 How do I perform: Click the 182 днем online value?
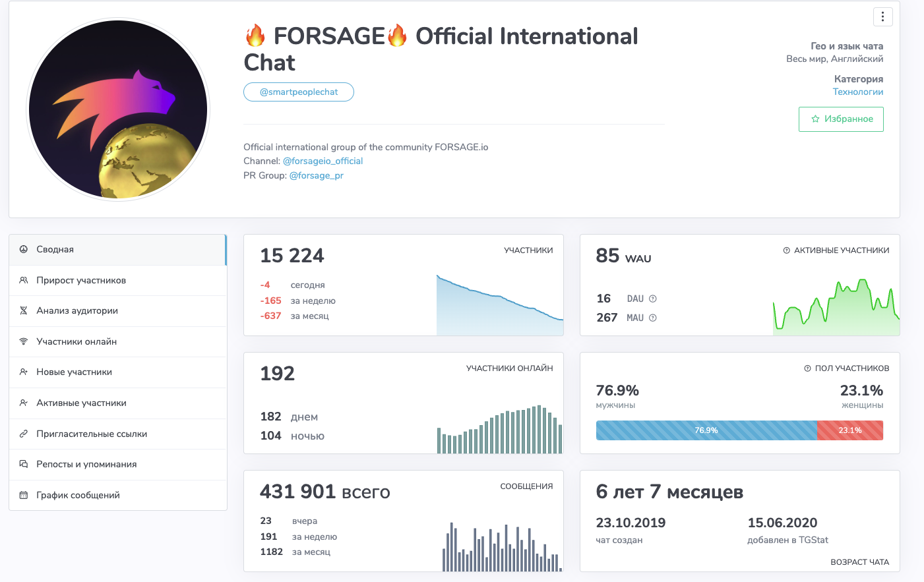point(289,417)
